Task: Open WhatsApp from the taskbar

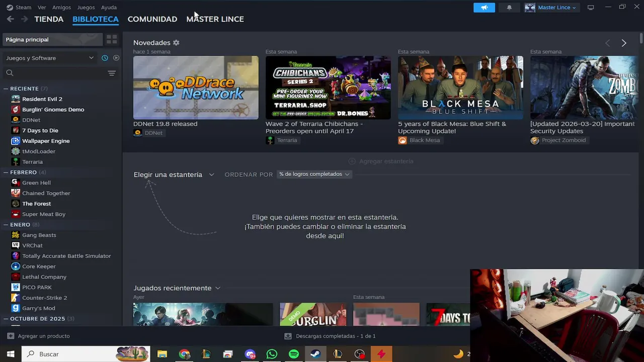Action: (x=272, y=354)
